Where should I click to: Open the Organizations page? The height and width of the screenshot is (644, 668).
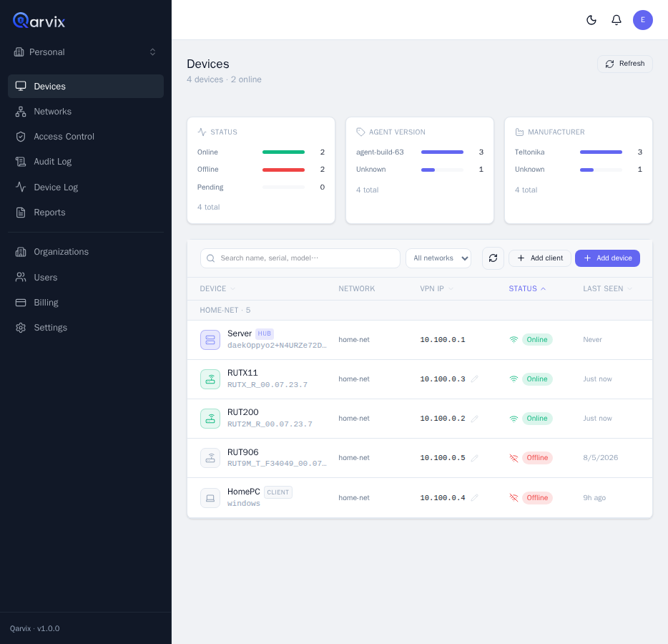click(x=86, y=252)
